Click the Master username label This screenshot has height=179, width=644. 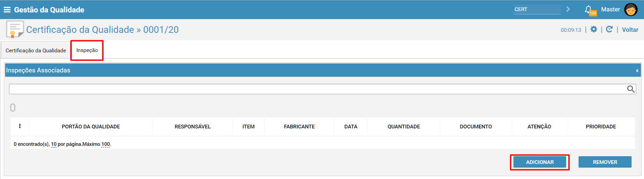[610, 9]
